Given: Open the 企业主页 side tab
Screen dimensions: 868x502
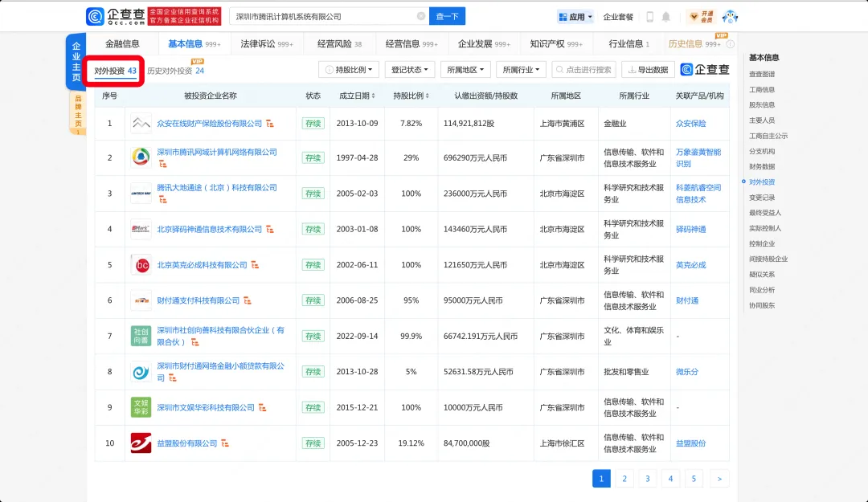Looking at the screenshot, I should [x=76, y=61].
